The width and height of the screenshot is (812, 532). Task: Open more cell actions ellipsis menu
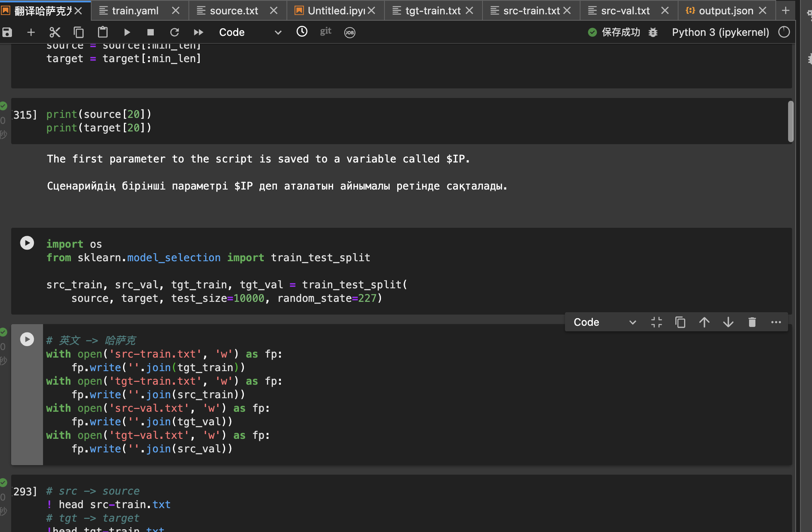[x=776, y=322]
